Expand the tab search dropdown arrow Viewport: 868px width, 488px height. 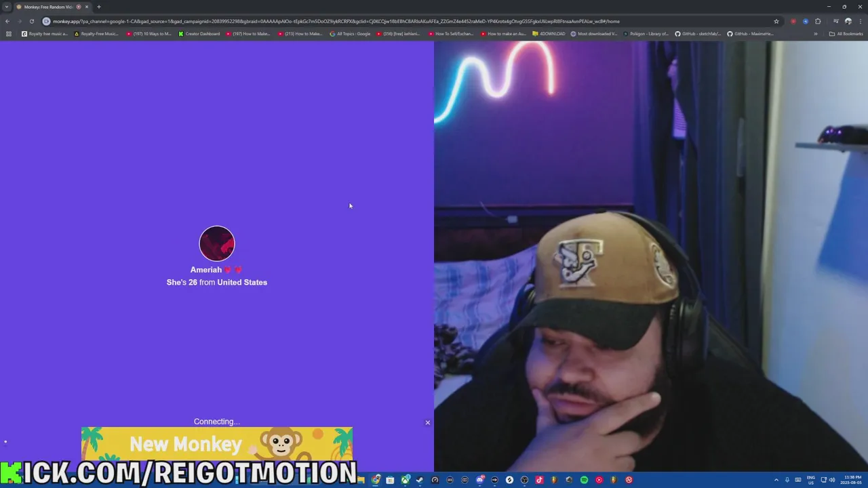coord(7,7)
